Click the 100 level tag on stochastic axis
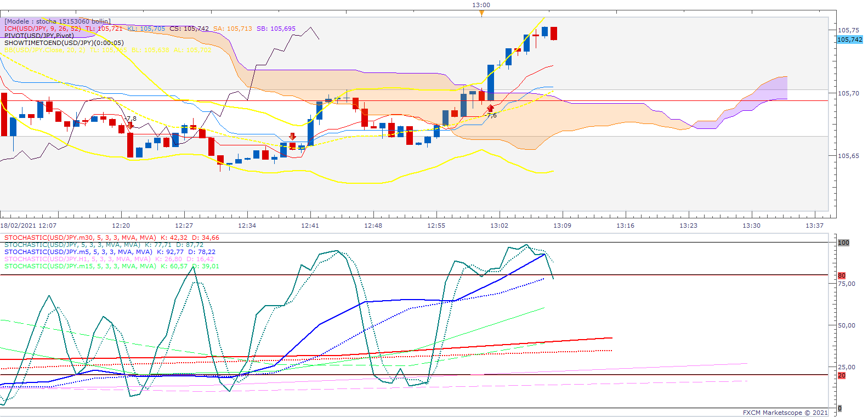The width and height of the screenshot is (868, 417). tap(843, 243)
